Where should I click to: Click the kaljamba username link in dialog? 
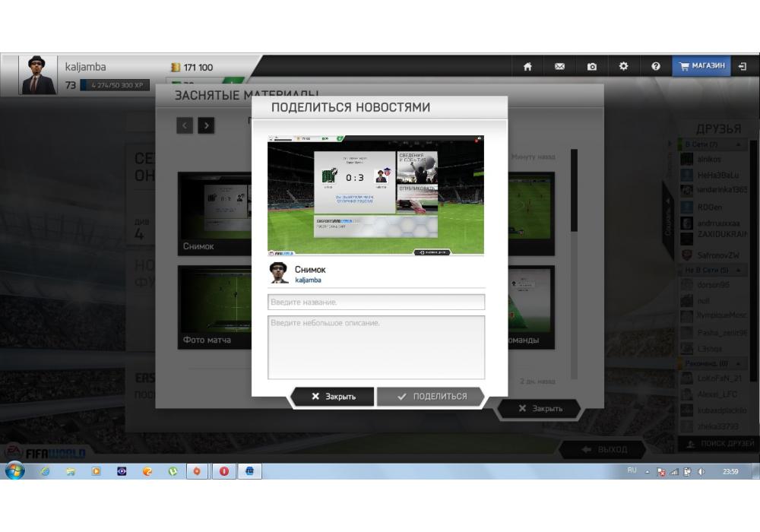point(308,280)
